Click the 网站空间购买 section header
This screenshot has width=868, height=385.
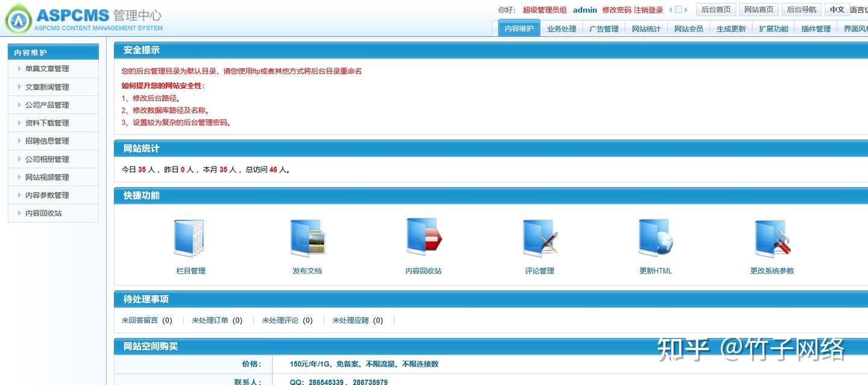click(491, 346)
